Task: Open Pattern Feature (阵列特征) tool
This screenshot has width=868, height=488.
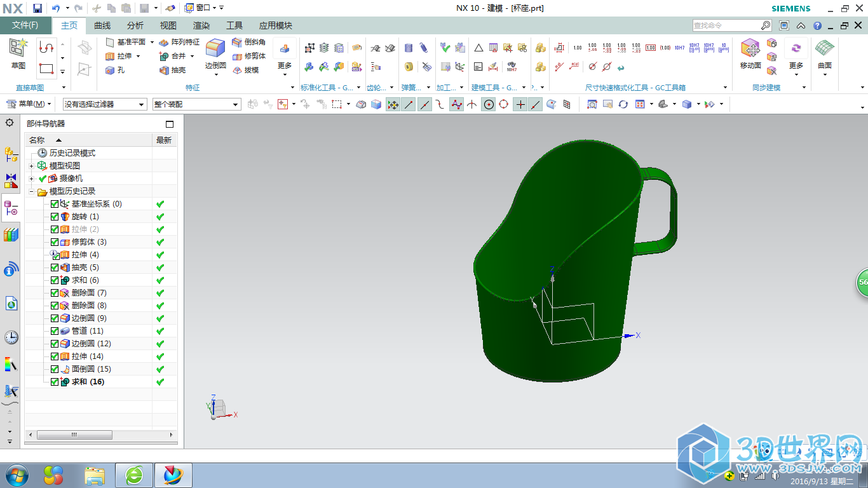Action: pos(179,42)
